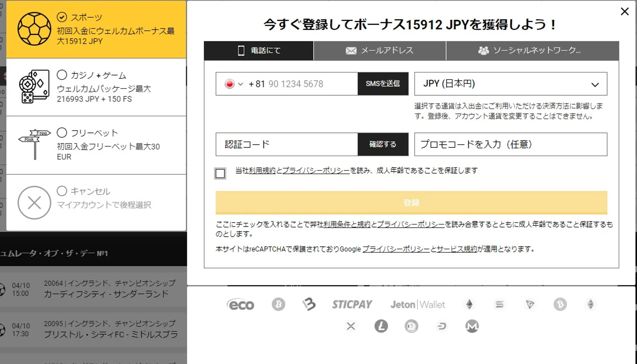
Task: Click the large circled X cancel icon
Action: 34,203
